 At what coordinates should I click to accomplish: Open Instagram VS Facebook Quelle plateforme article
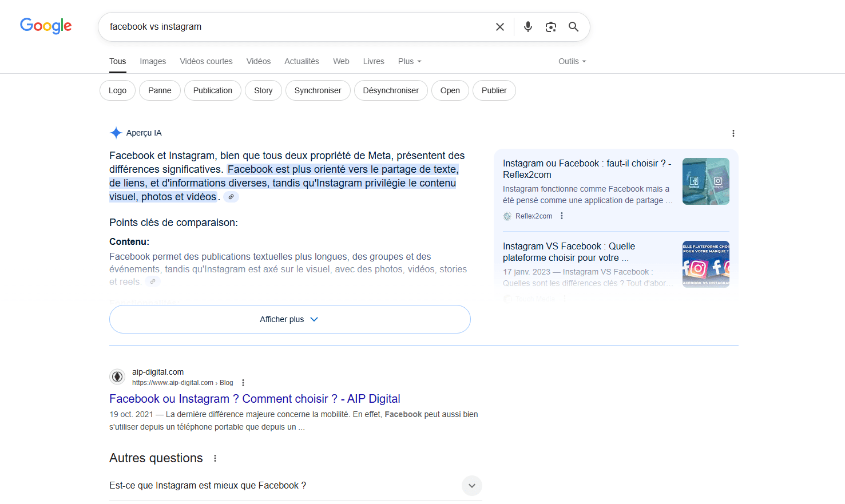click(569, 252)
